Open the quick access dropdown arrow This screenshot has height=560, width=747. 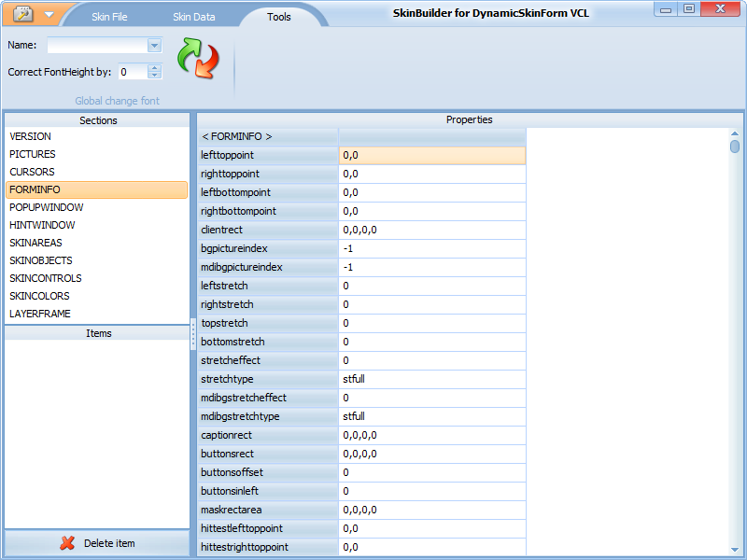pos(49,15)
